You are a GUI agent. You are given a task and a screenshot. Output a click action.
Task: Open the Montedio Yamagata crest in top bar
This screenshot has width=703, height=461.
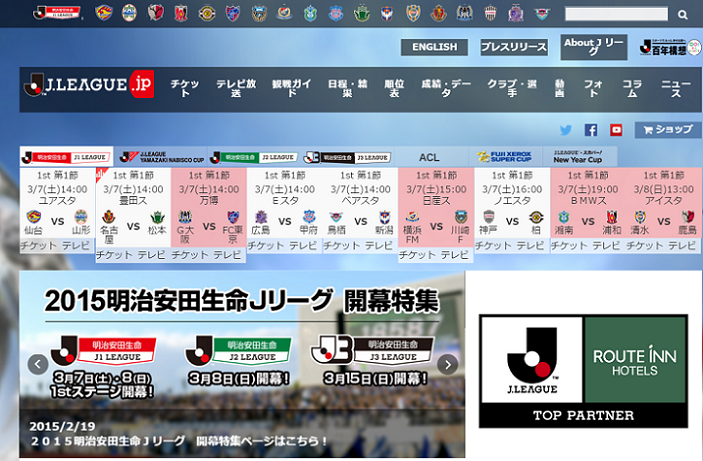(x=129, y=13)
